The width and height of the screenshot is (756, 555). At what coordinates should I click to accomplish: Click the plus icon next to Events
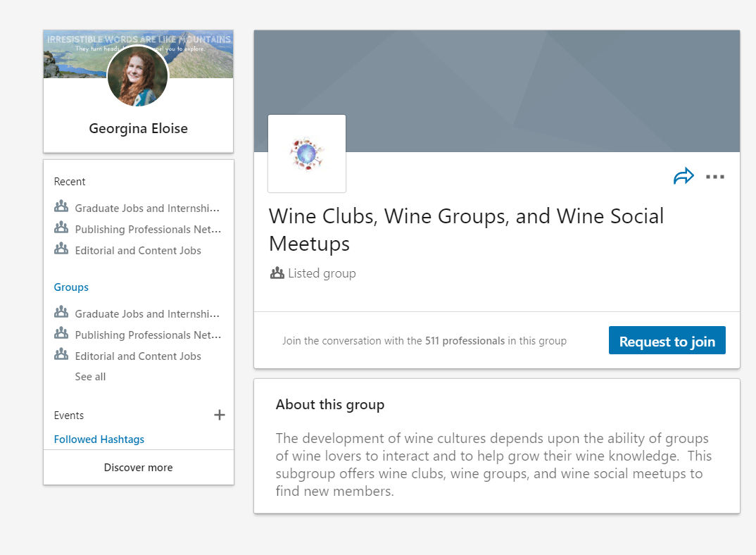(x=220, y=415)
